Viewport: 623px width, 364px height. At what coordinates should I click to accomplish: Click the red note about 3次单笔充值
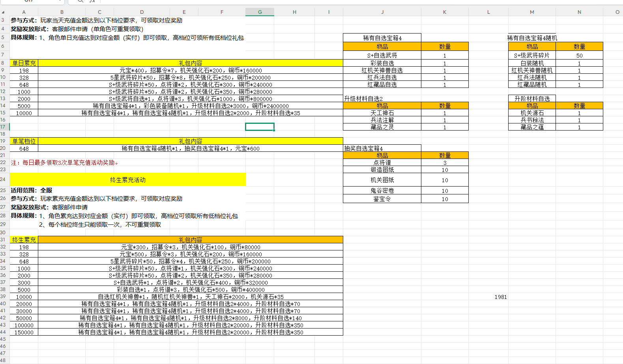(x=65, y=163)
